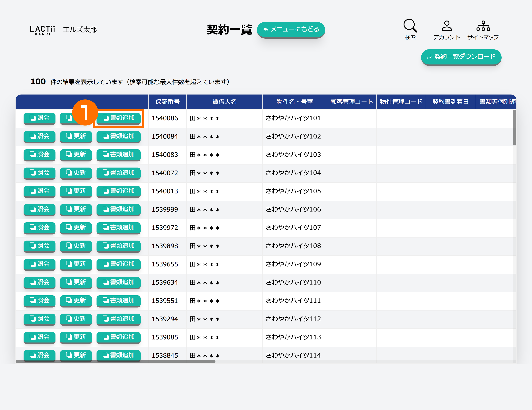
Task: Click the search magnifier icon
Action: (410, 26)
